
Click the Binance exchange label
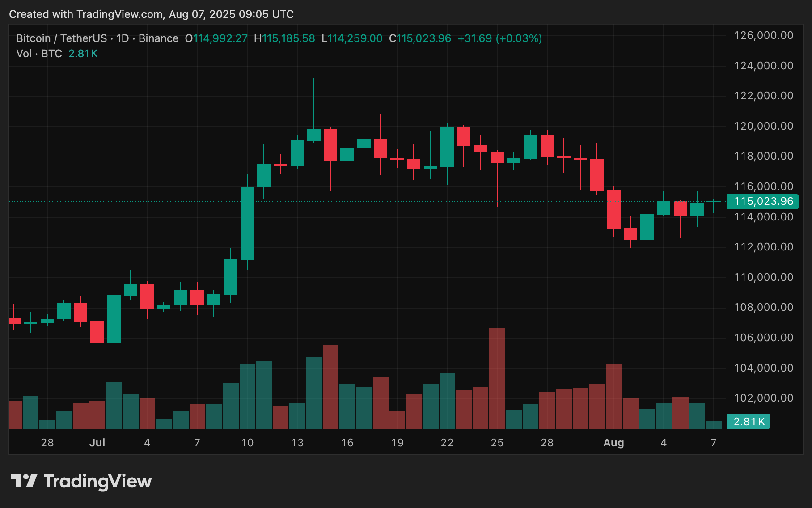pyautogui.click(x=158, y=38)
